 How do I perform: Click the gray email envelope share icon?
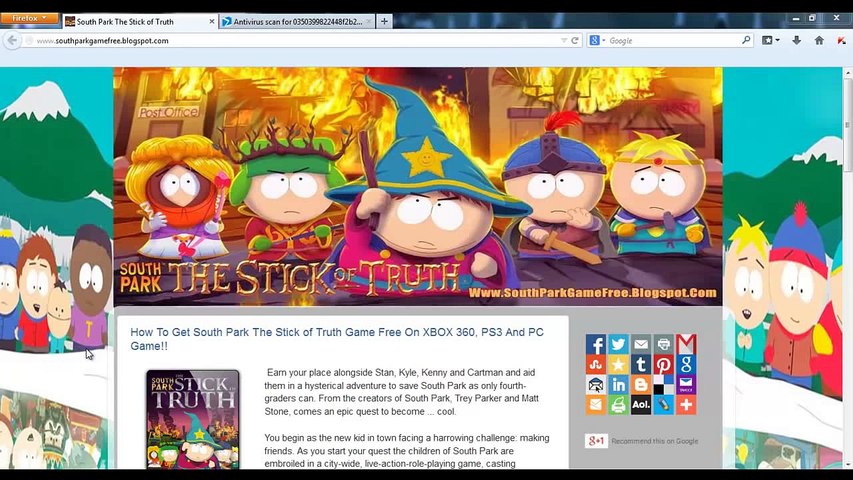click(641, 344)
